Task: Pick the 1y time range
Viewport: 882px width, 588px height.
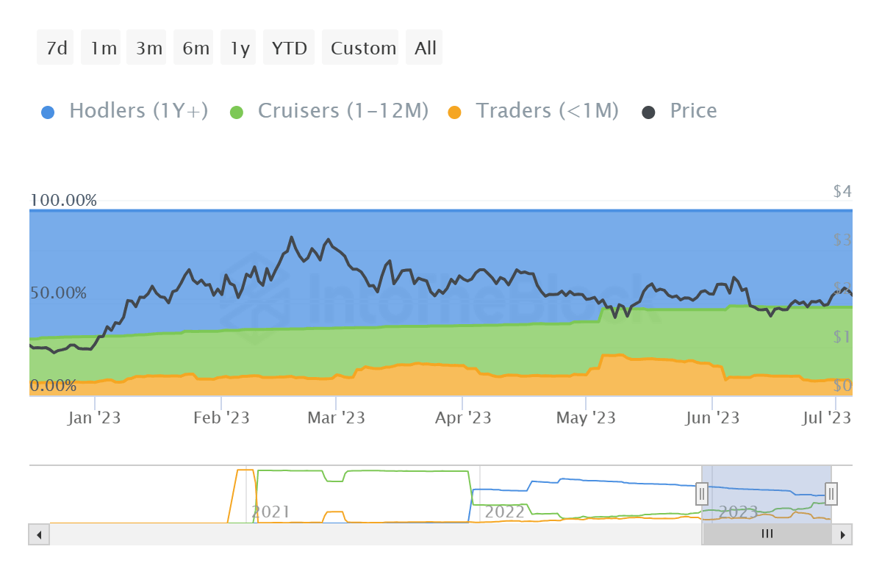Action: pos(238,48)
